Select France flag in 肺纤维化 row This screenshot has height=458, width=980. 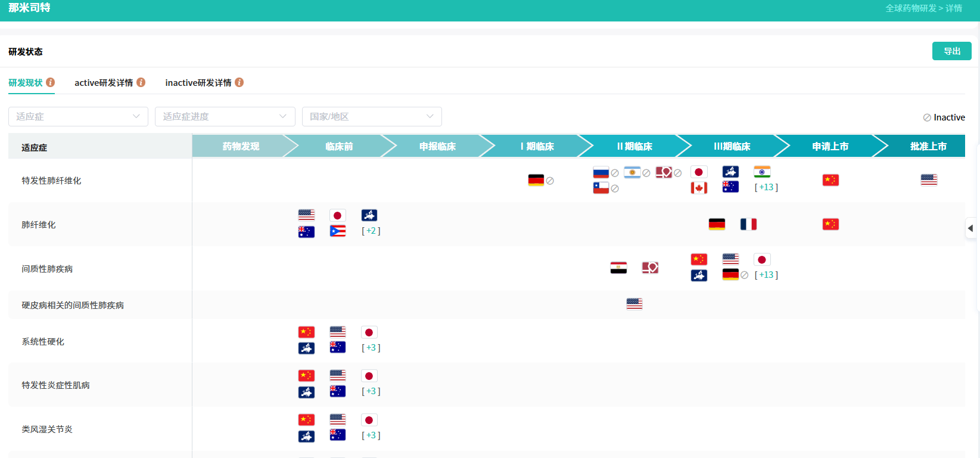coord(748,224)
